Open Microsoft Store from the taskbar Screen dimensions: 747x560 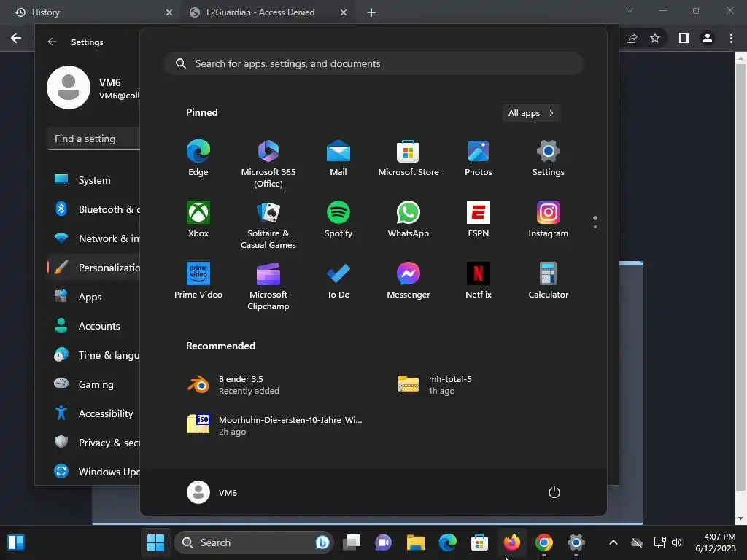[480, 542]
